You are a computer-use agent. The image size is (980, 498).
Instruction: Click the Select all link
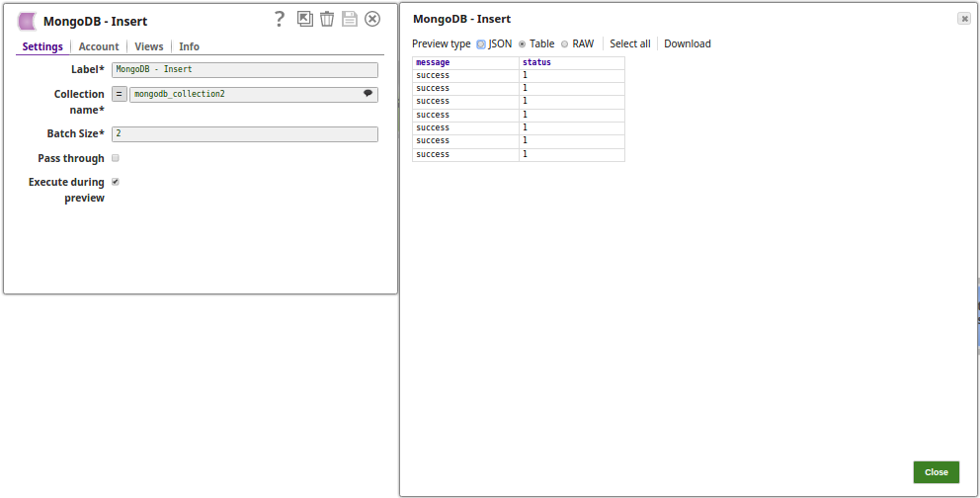(630, 43)
